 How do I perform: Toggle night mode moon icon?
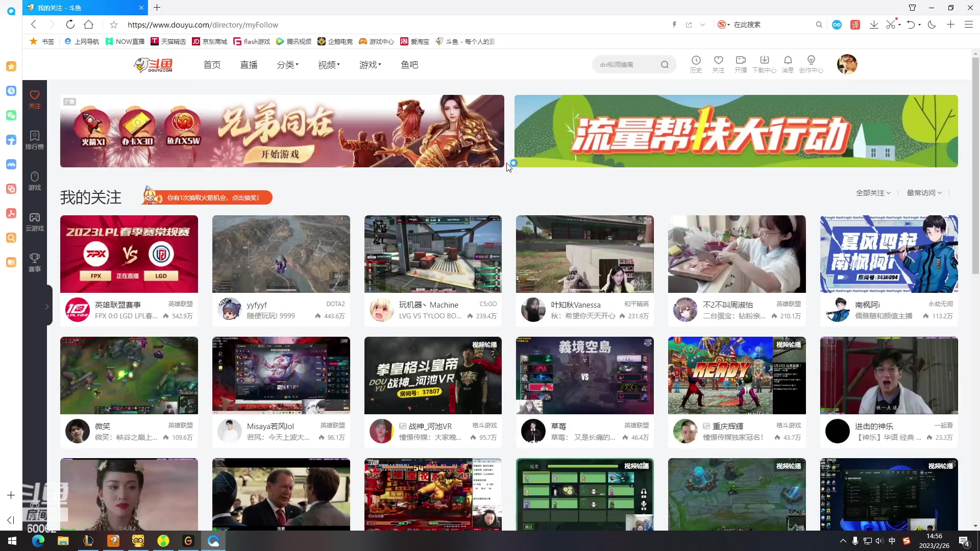[x=932, y=24]
